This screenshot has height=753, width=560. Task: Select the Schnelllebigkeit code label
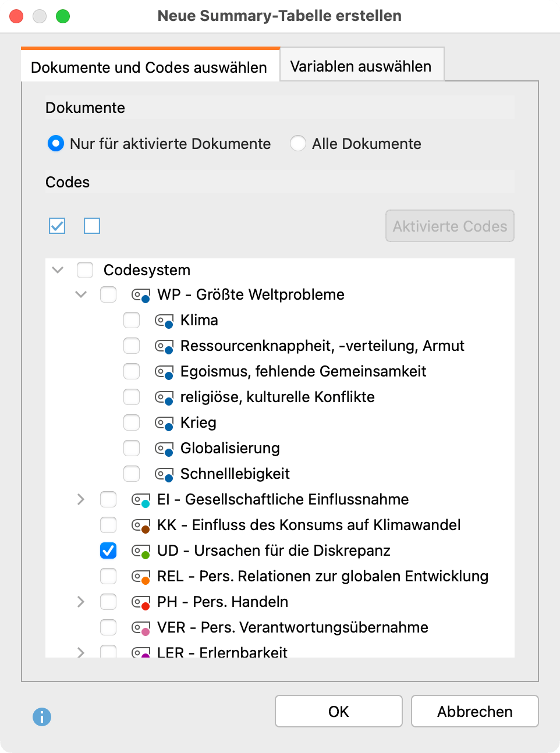click(x=235, y=474)
